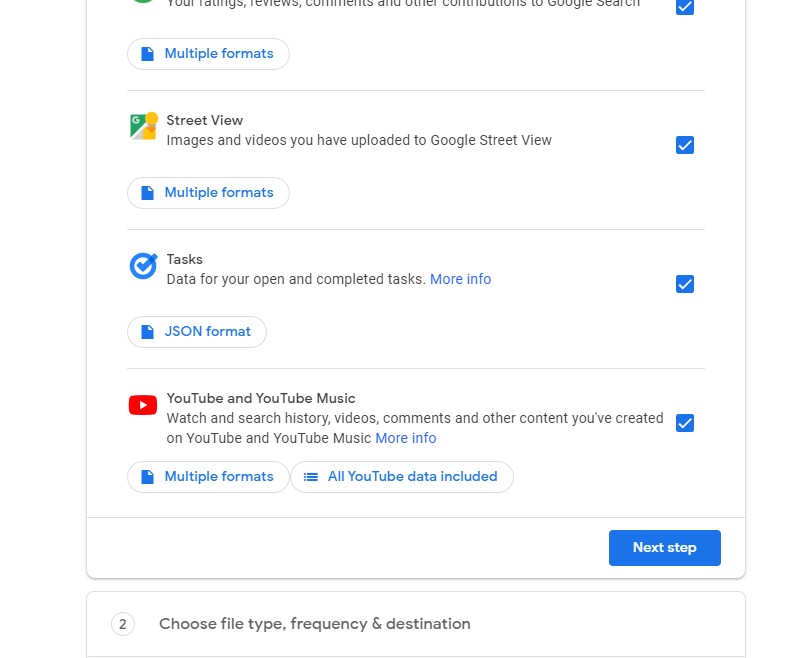The width and height of the screenshot is (807, 658).
Task: Click the red YouTube play icon
Action: [x=143, y=405]
